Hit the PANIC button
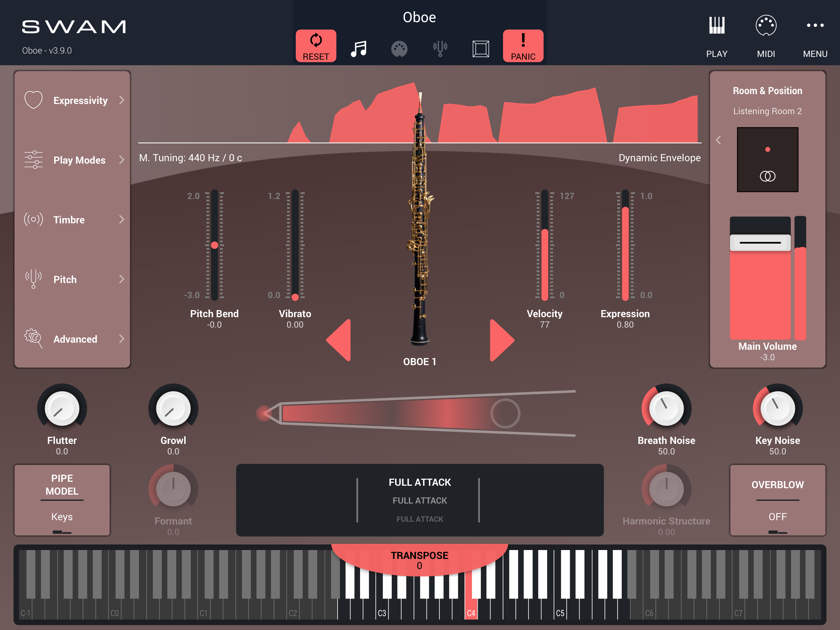Viewport: 840px width, 630px height. (523, 46)
